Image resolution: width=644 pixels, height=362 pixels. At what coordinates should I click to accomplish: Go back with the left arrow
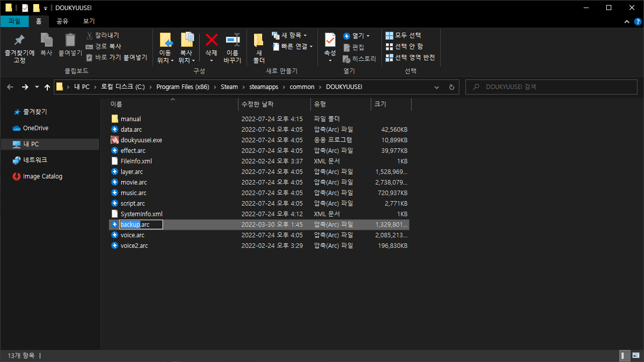pyautogui.click(x=10, y=87)
